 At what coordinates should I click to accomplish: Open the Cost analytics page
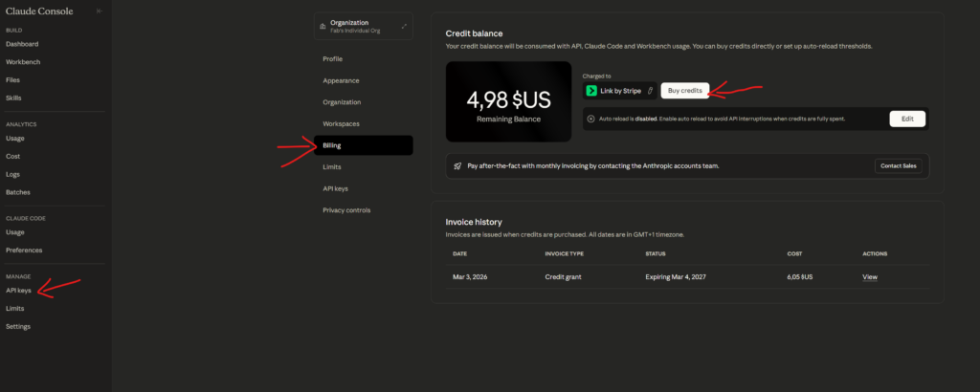[x=12, y=156]
